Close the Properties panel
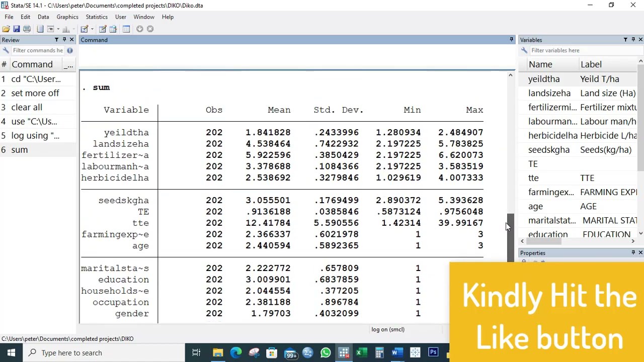 click(640, 253)
